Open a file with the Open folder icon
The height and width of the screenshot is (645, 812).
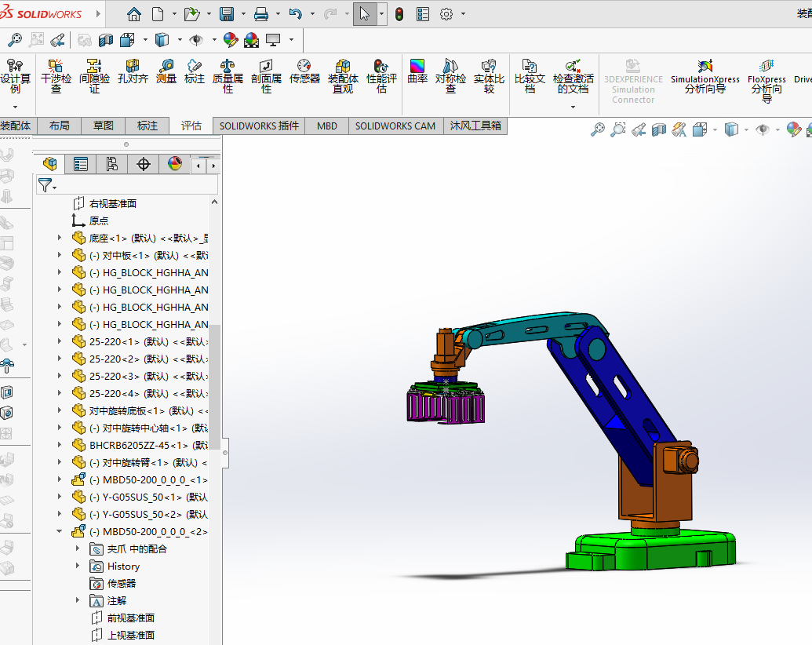(191, 14)
